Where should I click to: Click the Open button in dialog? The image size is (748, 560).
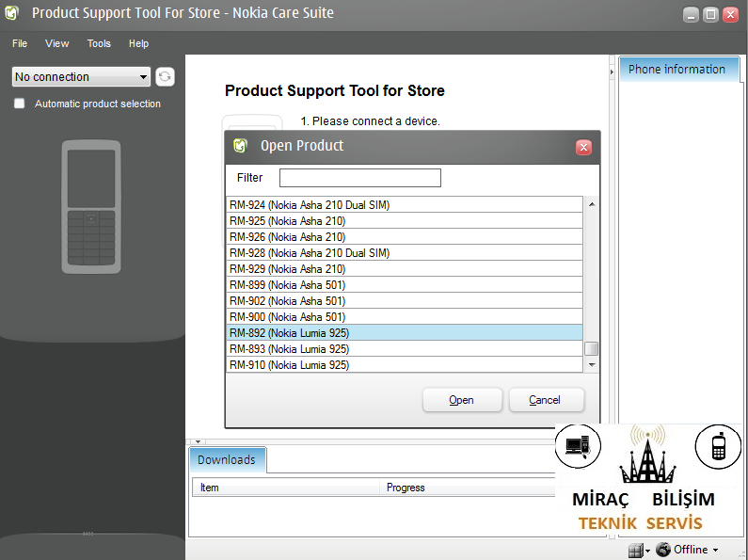click(462, 400)
